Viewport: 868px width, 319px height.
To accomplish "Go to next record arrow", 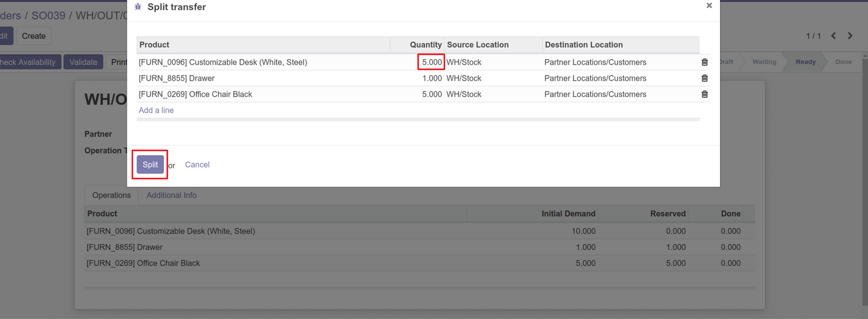I will (850, 36).
